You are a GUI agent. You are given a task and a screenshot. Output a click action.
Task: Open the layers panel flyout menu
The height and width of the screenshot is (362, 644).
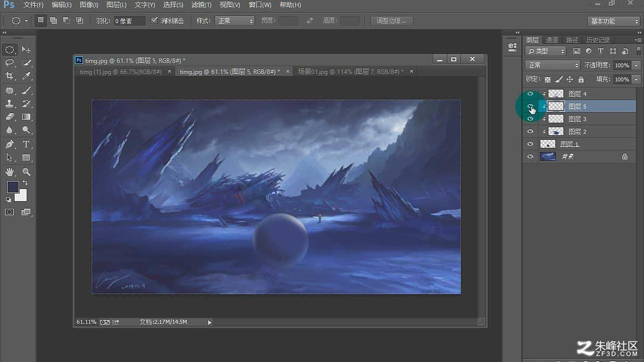[637, 40]
